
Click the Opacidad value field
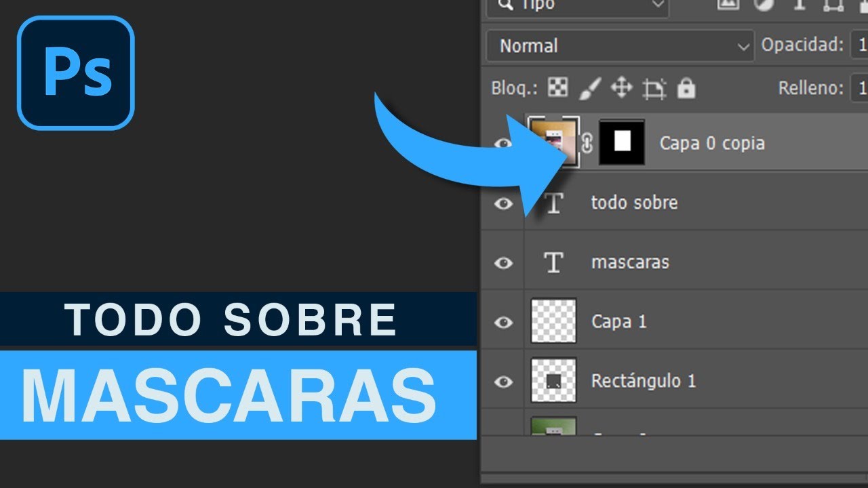(x=859, y=45)
